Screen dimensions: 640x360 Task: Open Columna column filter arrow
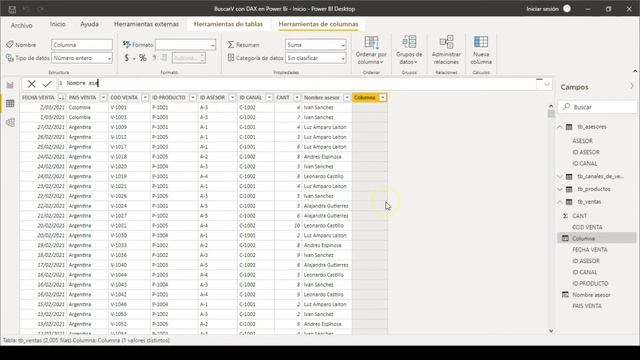pyautogui.click(x=383, y=98)
